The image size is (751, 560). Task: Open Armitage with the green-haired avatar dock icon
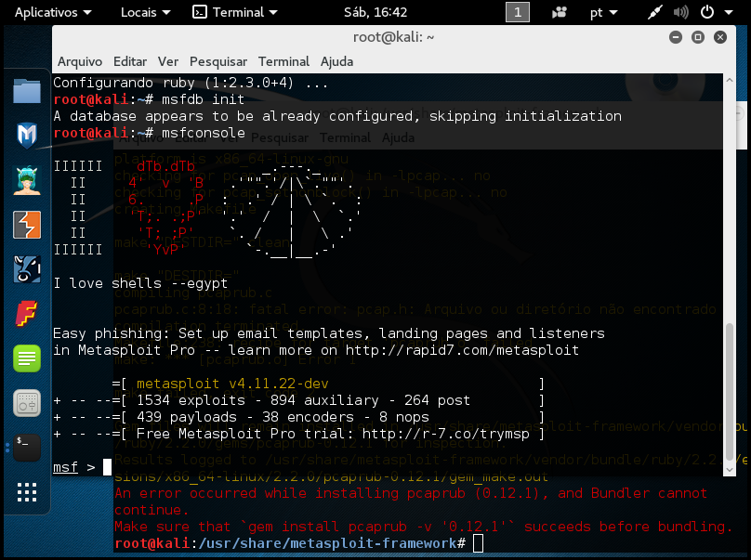click(x=27, y=180)
